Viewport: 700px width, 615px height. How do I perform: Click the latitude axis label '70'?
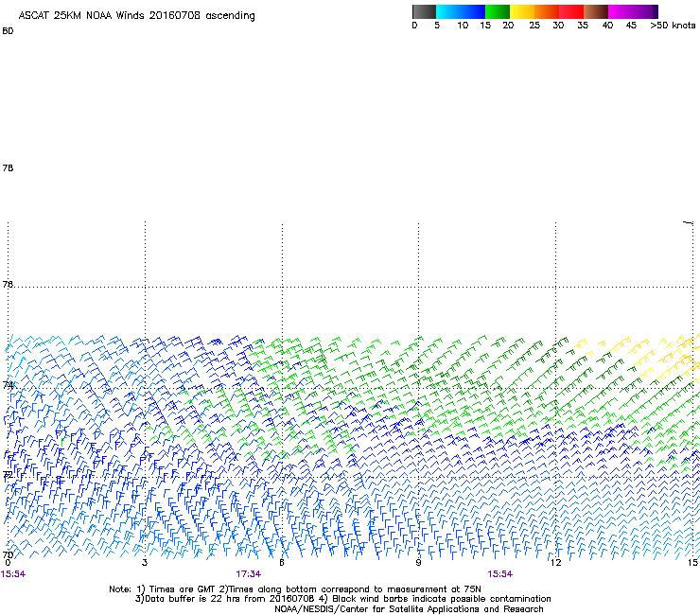8,554
